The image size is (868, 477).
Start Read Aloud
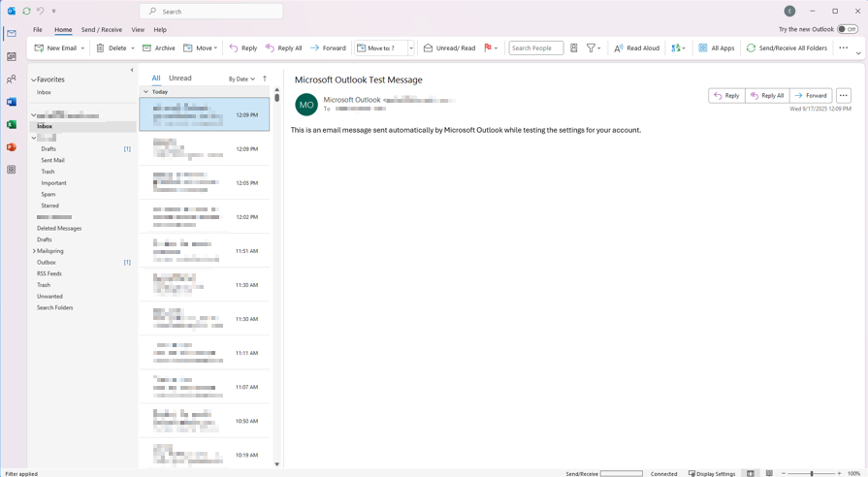point(636,48)
